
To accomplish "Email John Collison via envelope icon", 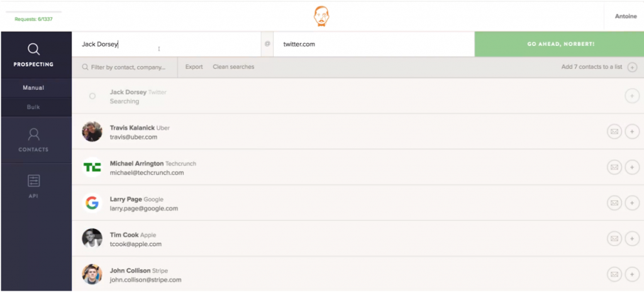I will pyautogui.click(x=614, y=274).
